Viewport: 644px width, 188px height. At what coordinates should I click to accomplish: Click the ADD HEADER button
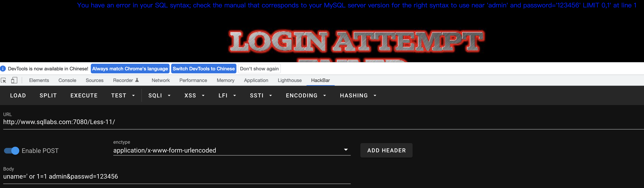pyautogui.click(x=386, y=150)
